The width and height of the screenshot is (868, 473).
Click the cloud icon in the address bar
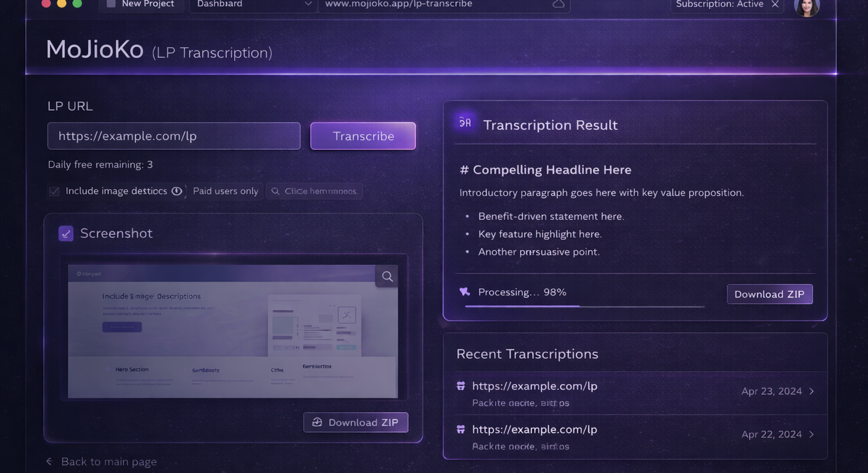pos(558,4)
